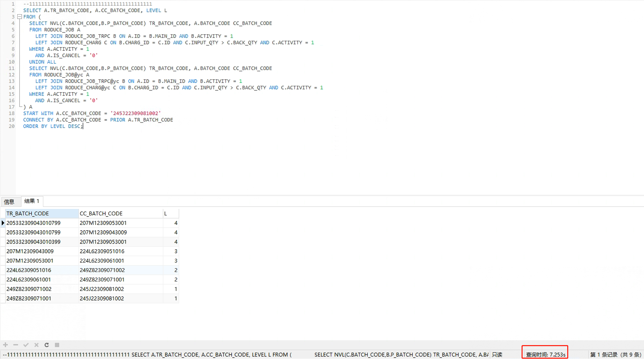Select cell 205332309043010399

[x=42, y=242]
